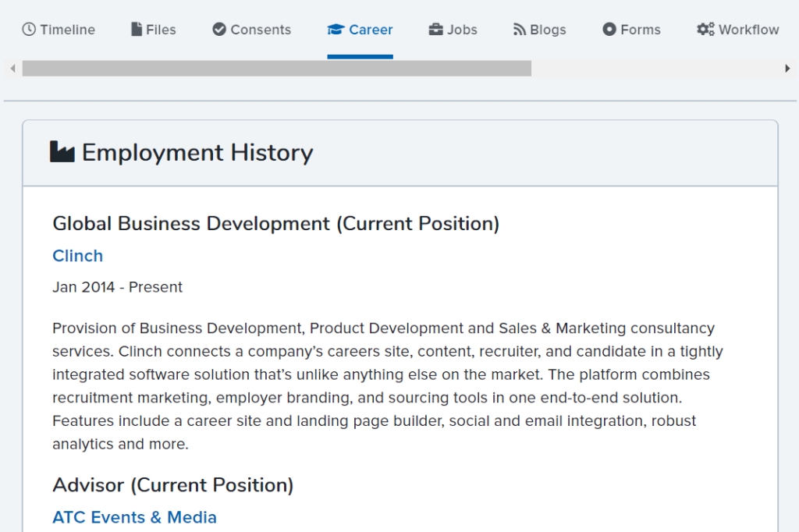Click the Global Business Development position title
Image resolution: width=799 pixels, height=532 pixels.
(275, 224)
